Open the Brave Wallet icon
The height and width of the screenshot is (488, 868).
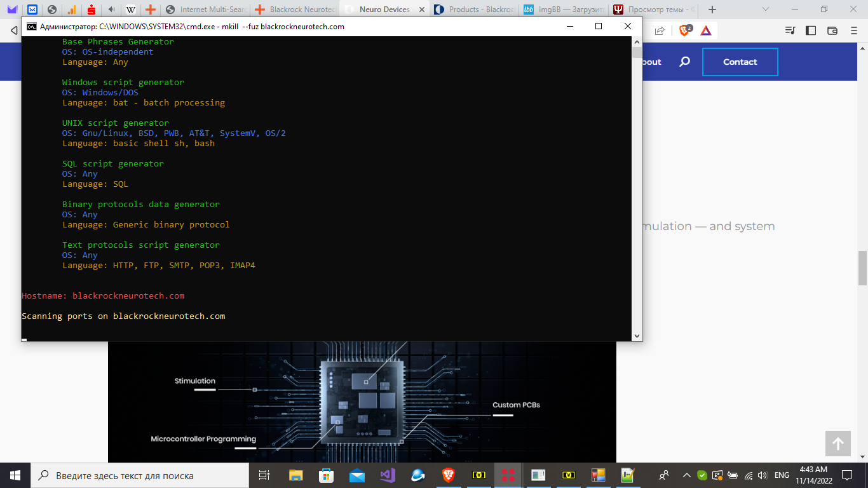point(833,30)
